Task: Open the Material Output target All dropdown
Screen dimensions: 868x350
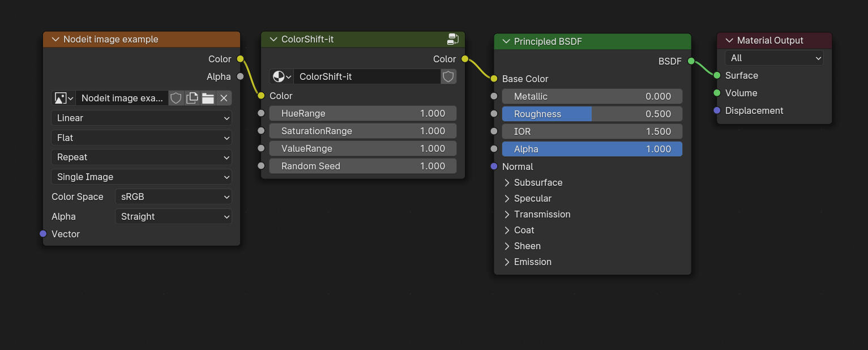Action: (x=773, y=58)
